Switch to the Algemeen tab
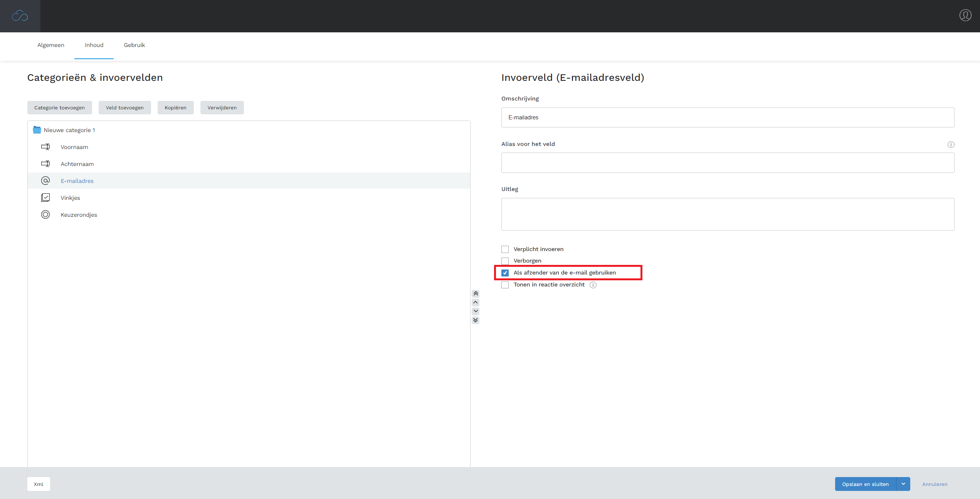This screenshot has height=499, width=980. coord(51,45)
